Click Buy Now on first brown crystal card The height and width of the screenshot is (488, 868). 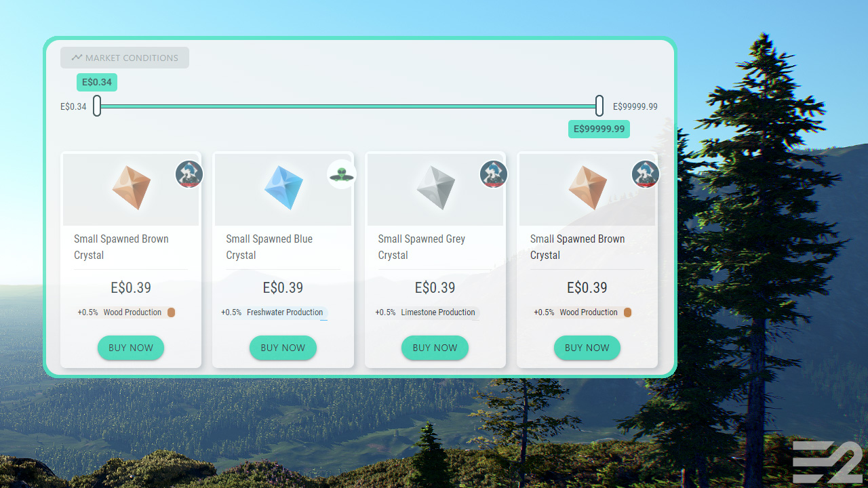pos(131,348)
